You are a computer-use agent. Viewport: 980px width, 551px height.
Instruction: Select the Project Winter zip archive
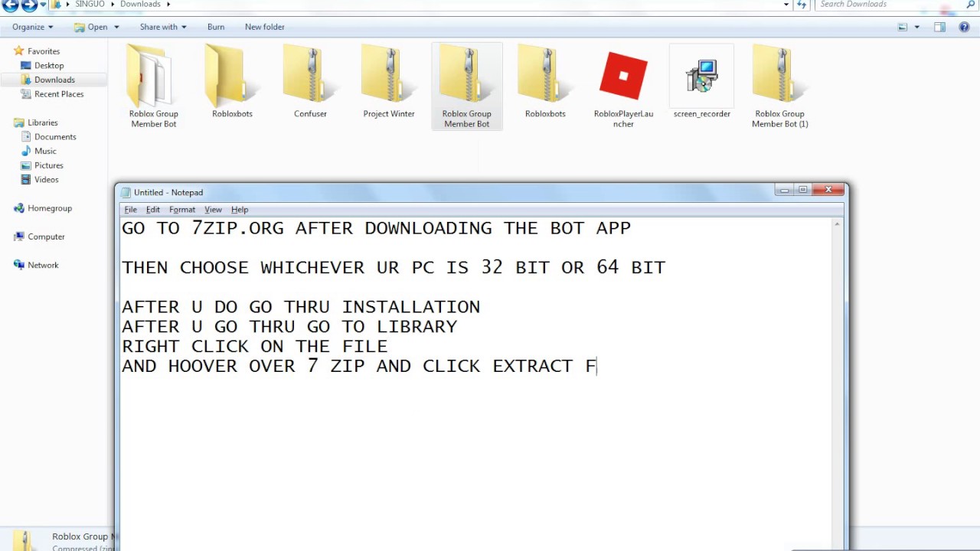click(x=389, y=81)
